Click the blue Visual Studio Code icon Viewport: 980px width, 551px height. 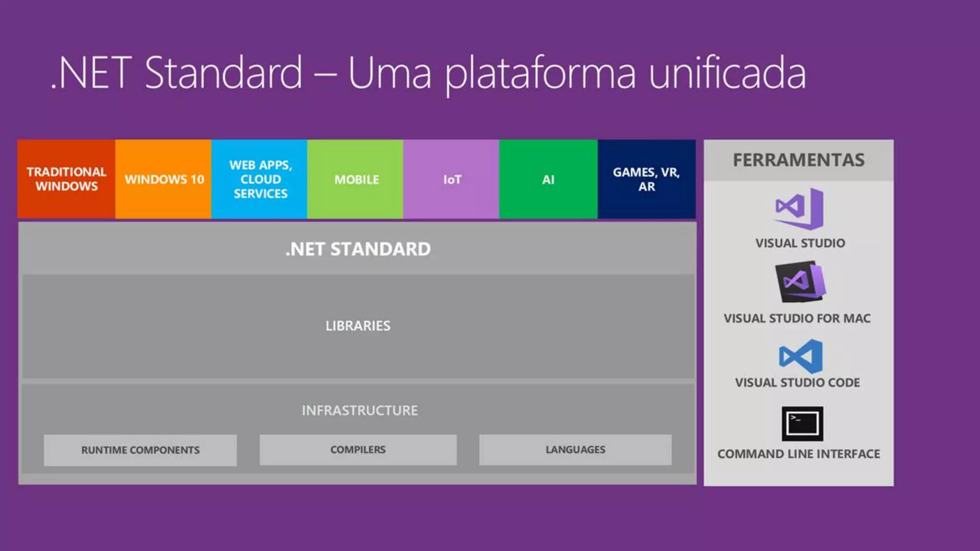click(x=801, y=356)
